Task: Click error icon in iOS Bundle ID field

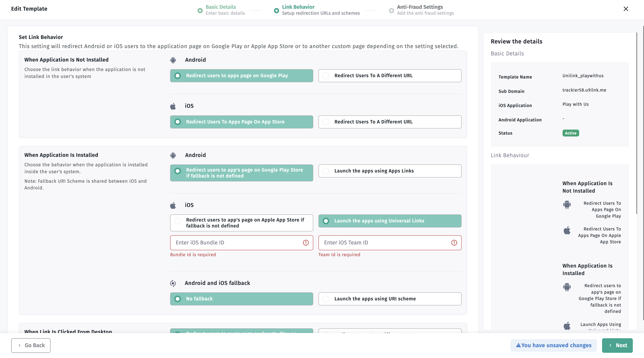Action: tap(306, 243)
